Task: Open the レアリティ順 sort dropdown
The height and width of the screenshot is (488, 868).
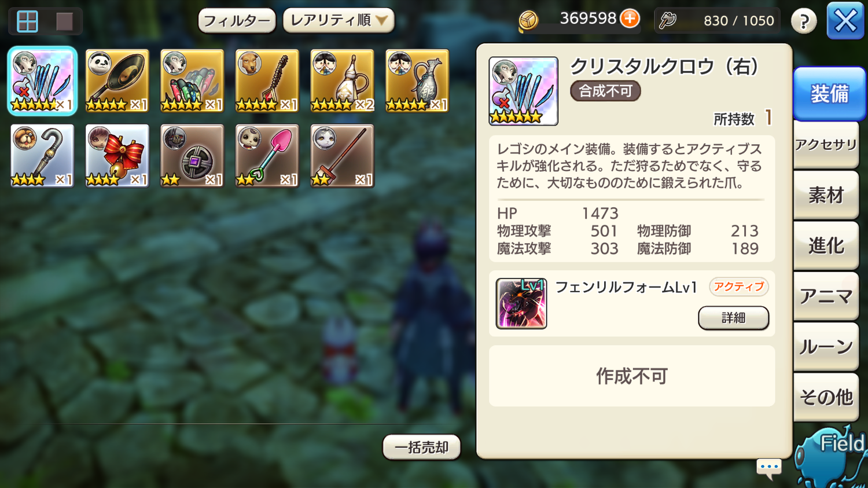Action: pyautogui.click(x=339, y=20)
